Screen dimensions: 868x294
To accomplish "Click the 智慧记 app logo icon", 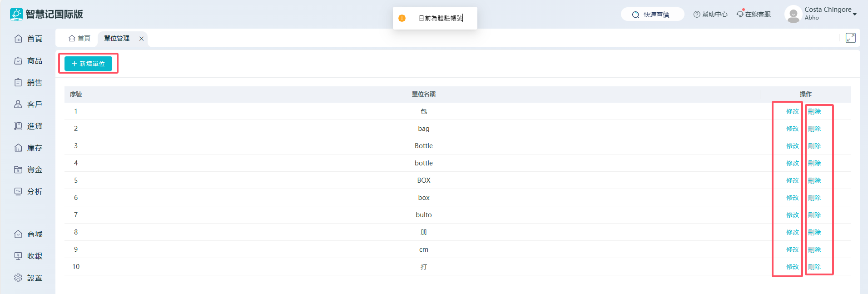I will [x=16, y=14].
